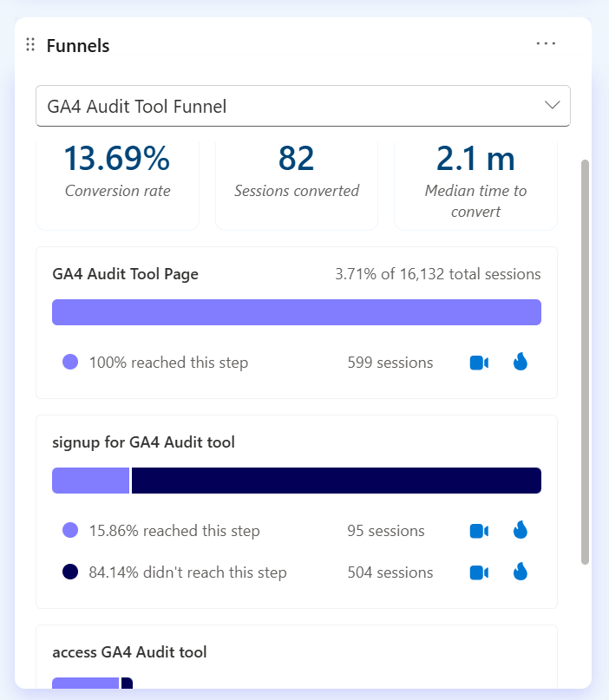Click the 504 sessions count
609x700 pixels.
pyautogui.click(x=390, y=572)
